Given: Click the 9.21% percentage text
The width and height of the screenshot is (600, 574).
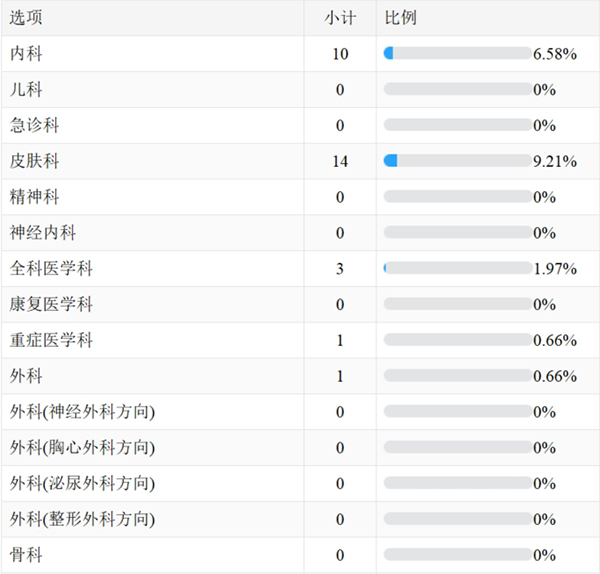Looking at the screenshot, I should 555,161.
